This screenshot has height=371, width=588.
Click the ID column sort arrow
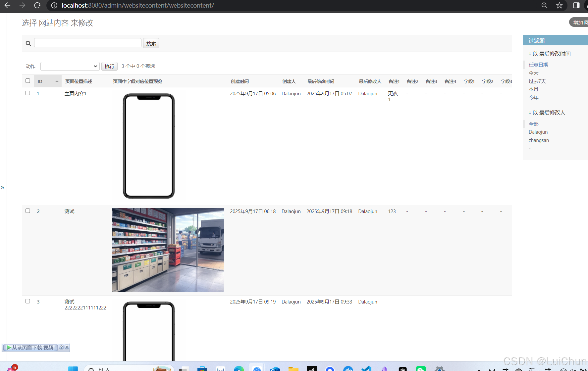point(57,81)
